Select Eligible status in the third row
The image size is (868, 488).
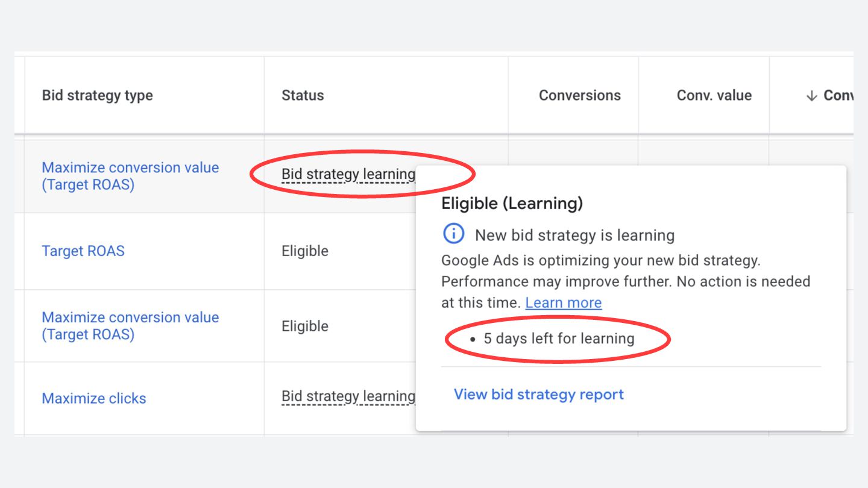point(305,327)
